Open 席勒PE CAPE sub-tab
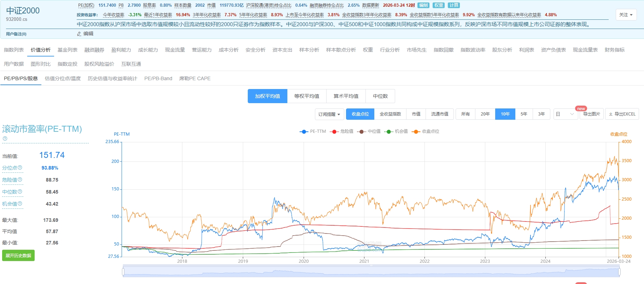Screen dimensions: 644x284 point(195,78)
